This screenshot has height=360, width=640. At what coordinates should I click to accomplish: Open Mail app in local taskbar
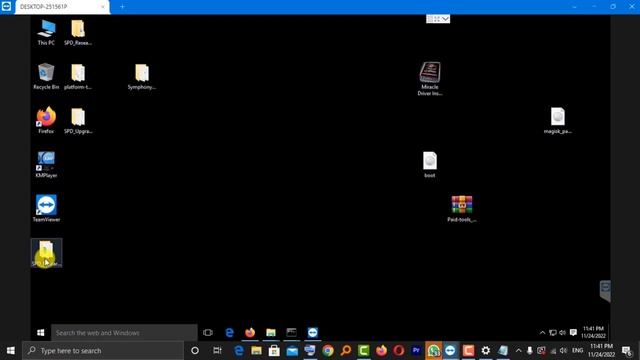[292, 351]
